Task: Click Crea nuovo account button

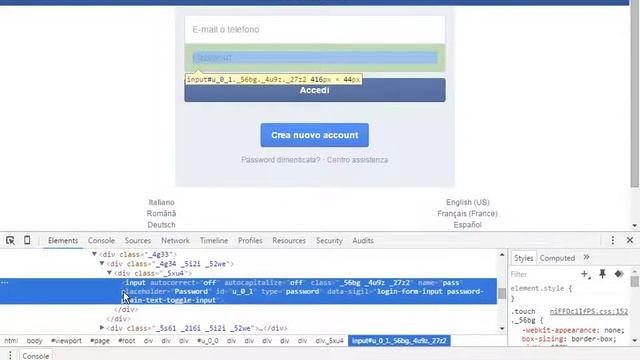Action: (315, 135)
